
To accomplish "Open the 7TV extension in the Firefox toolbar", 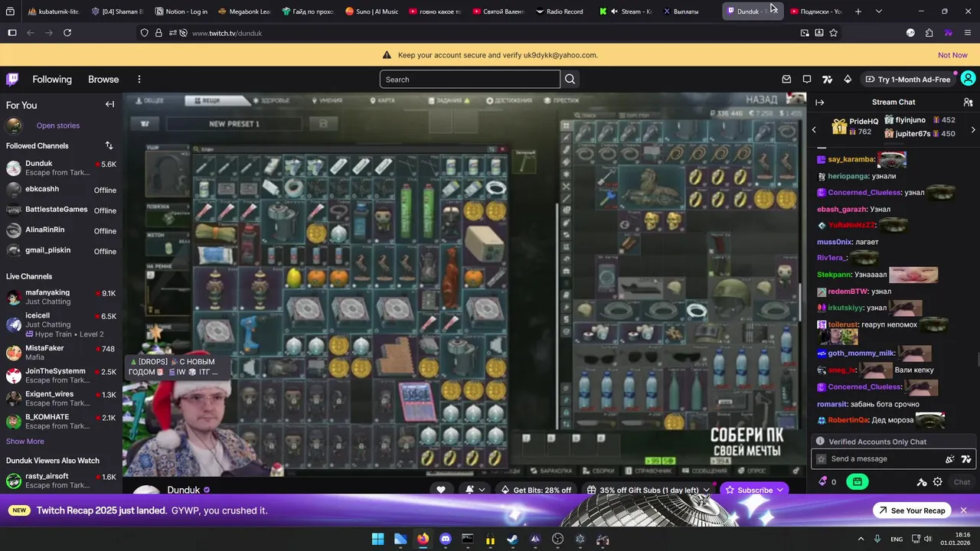I will 949,33.
